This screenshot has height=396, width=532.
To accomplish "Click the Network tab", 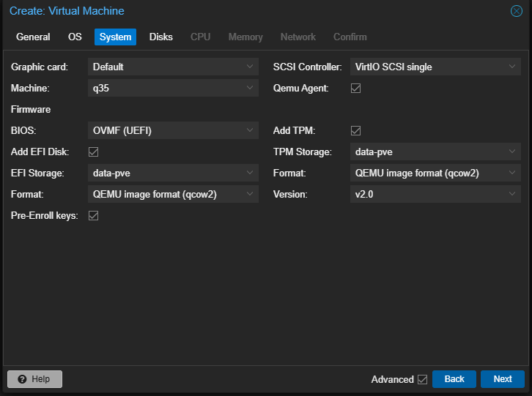I will coord(298,37).
